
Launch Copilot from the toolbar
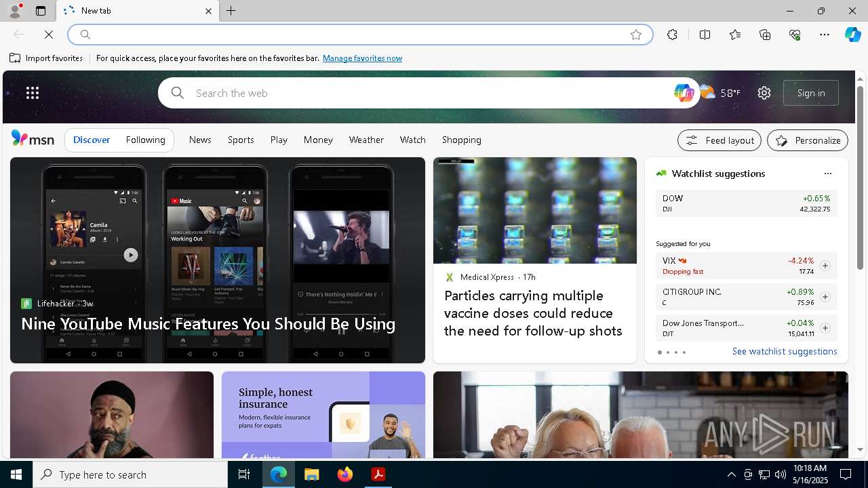[852, 35]
